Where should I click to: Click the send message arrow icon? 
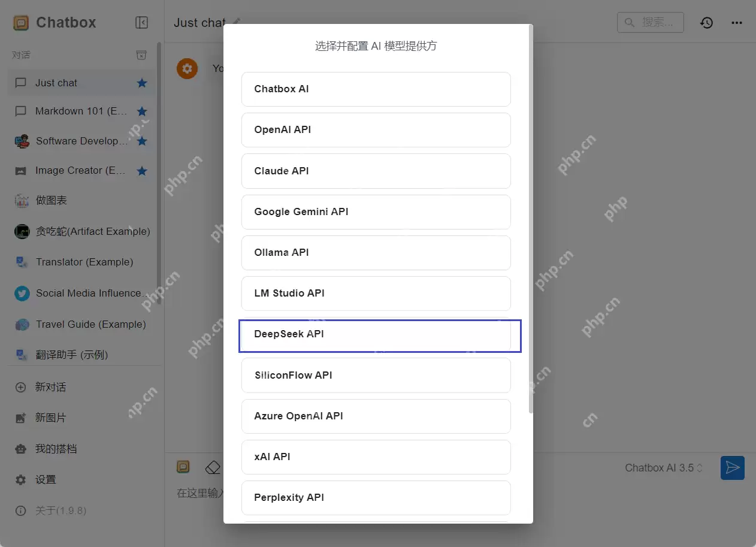(x=732, y=467)
